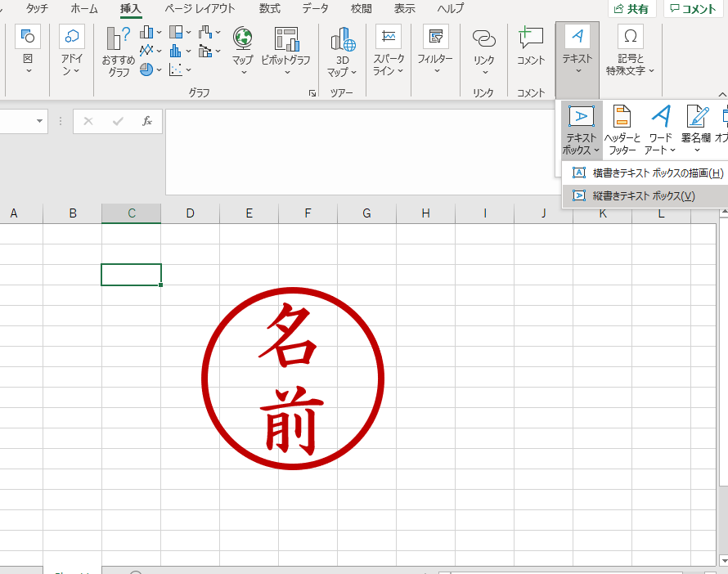Open the 表示 view tab
The width and height of the screenshot is (728, 574).
404,9
